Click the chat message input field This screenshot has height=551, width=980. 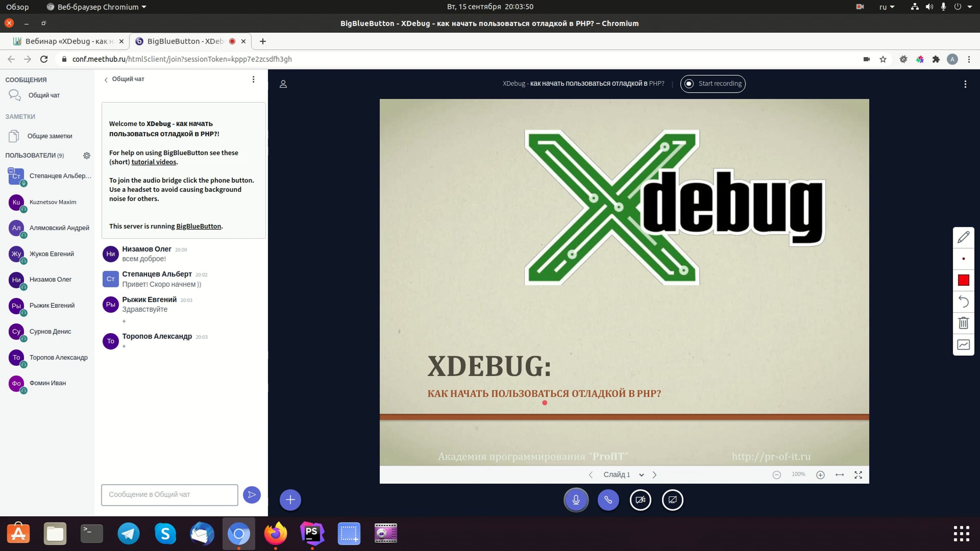point(169,495)
